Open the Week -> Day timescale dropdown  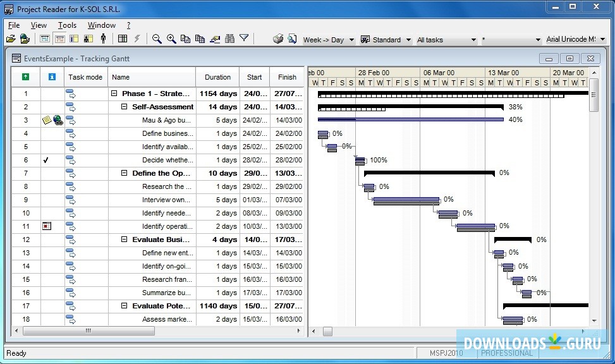coord(350,39)
